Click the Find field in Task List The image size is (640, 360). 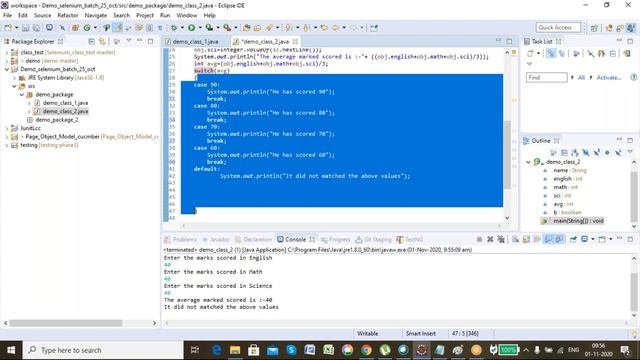point(547,77)
